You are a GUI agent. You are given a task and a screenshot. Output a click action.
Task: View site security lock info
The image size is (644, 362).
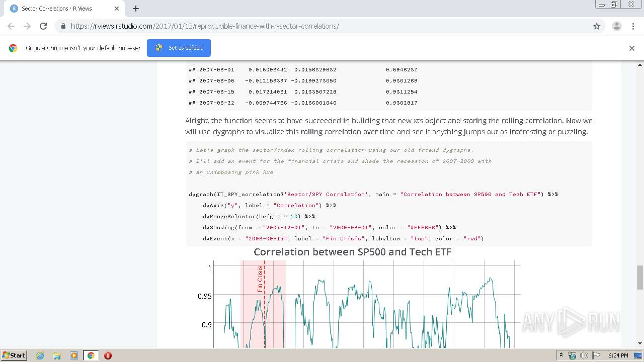point(63,26)
